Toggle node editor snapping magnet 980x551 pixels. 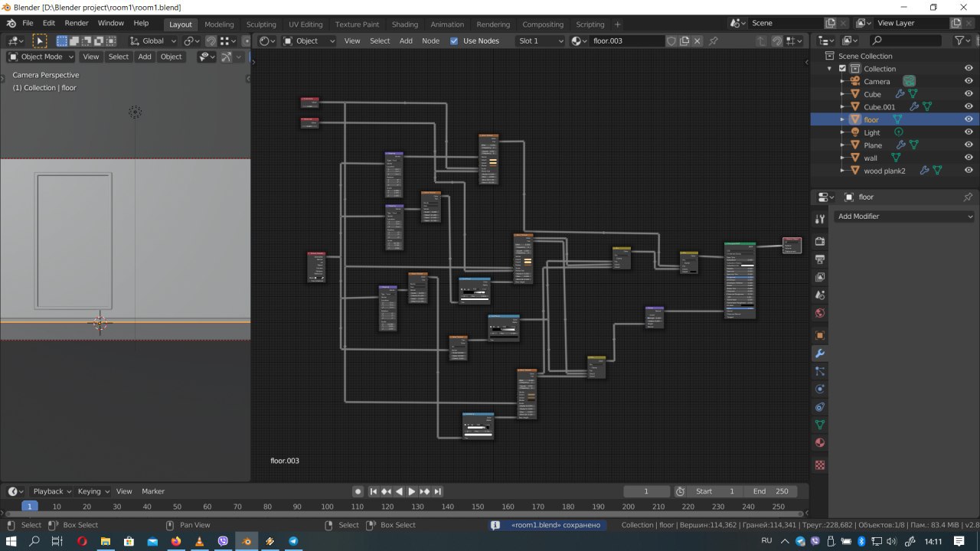pyautogui.click(x=777, y=41)
